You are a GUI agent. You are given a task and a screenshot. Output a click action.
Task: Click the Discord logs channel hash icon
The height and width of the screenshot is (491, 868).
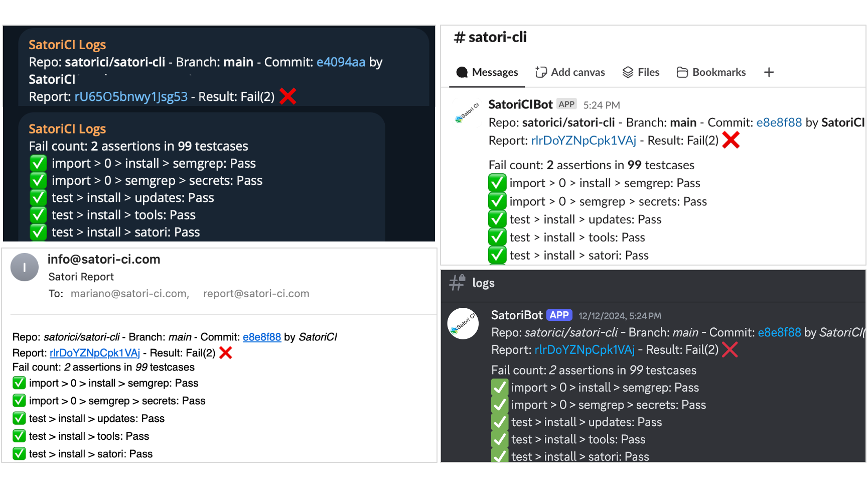coord(457,283)
